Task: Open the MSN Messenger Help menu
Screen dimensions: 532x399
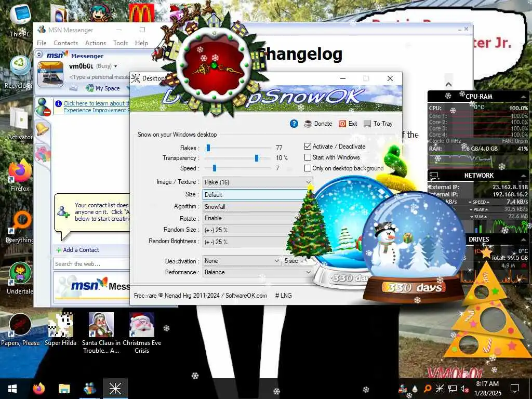Action: tap(141, 43)
